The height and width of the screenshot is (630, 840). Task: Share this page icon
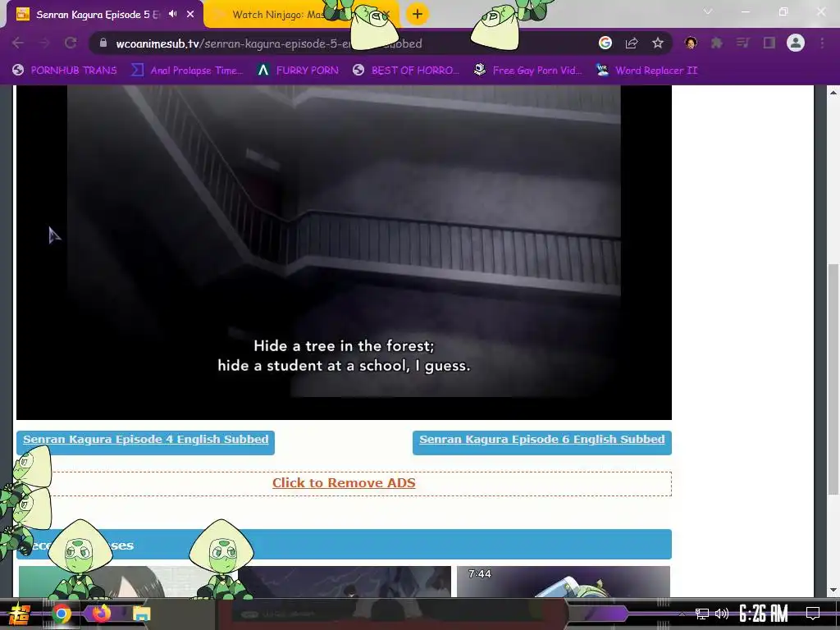point(632,43)
